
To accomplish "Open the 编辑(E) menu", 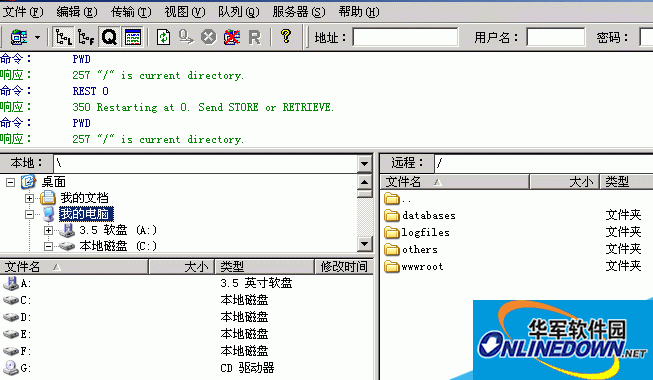I will click(x=77, y=12).
